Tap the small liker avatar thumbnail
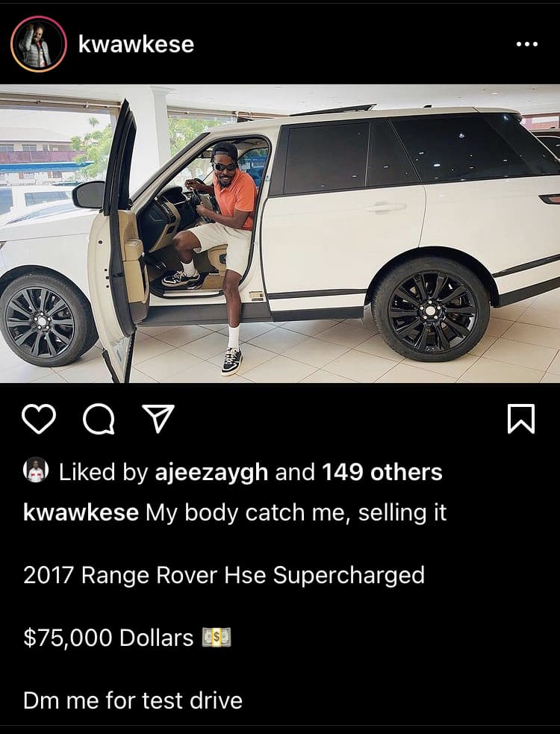Viewport: 560px width, 734px height. (x=36, y=470)
